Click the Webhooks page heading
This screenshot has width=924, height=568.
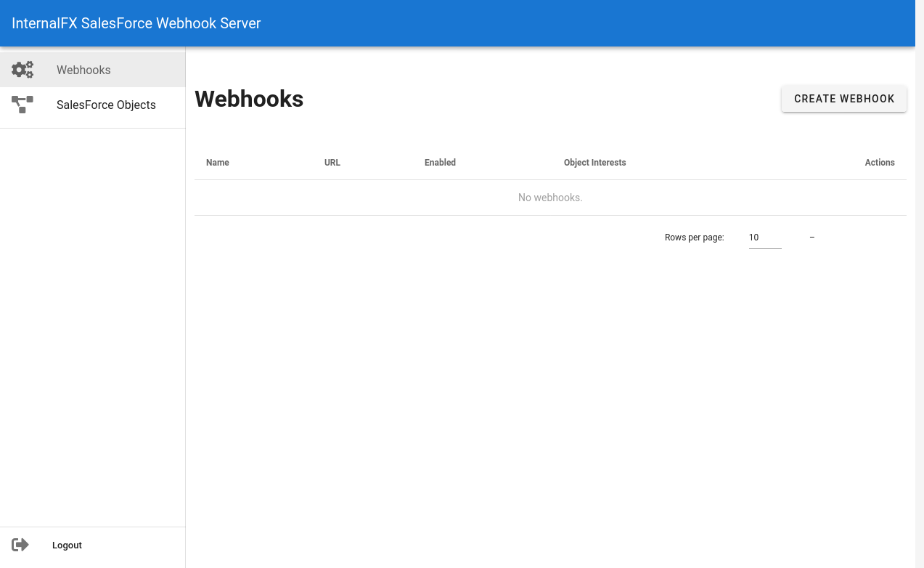[x=249, y=99]
